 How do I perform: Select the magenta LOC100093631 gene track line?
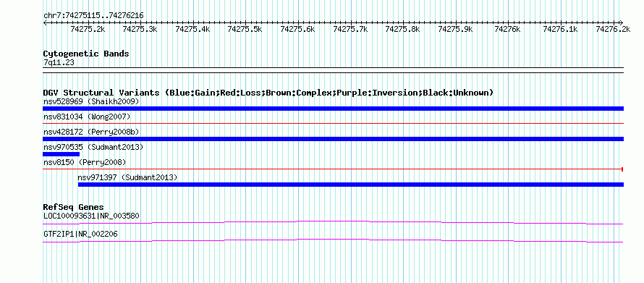point(333,223)
